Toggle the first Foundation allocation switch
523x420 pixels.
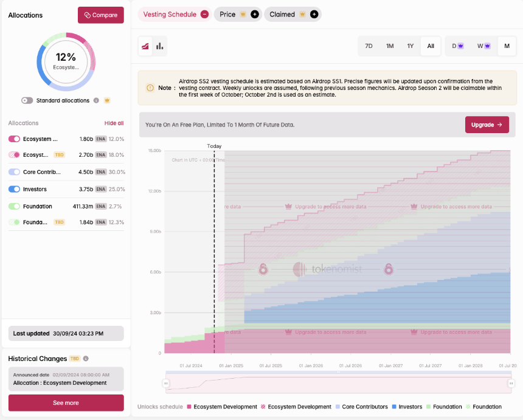coord(14,206)
